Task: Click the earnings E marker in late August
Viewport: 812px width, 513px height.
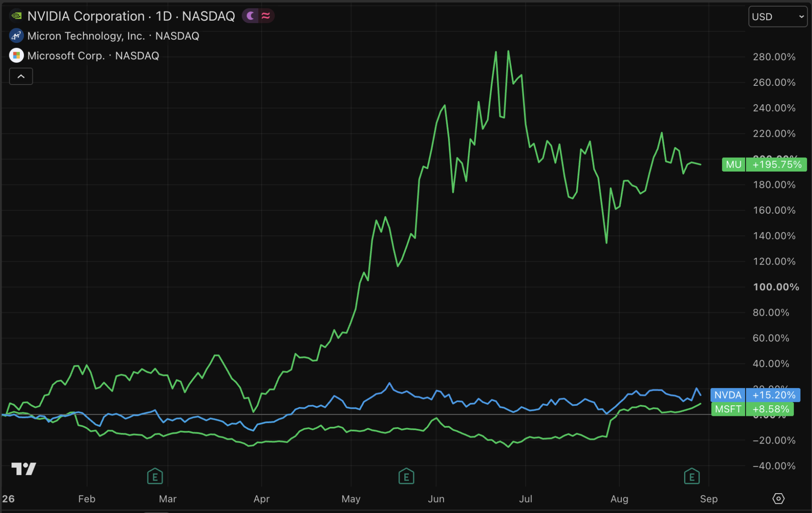Action: pyautogui.click(x=692, y=476)
